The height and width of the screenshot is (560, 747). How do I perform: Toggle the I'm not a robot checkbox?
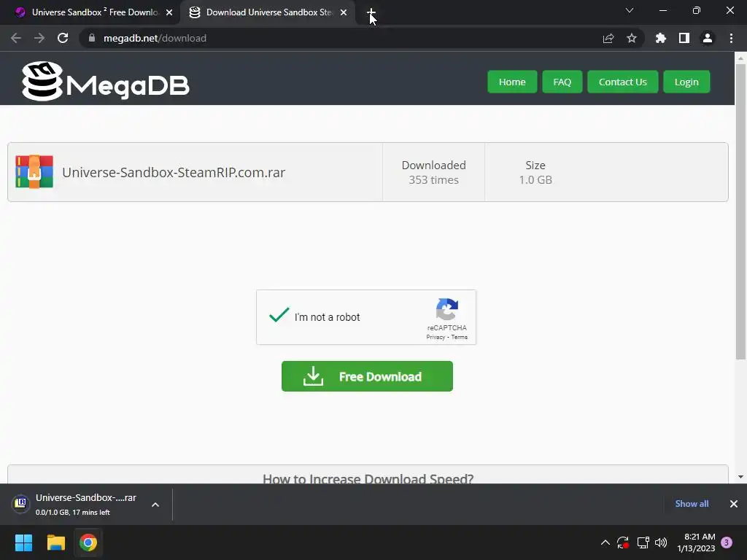click(x=279, y=315)
